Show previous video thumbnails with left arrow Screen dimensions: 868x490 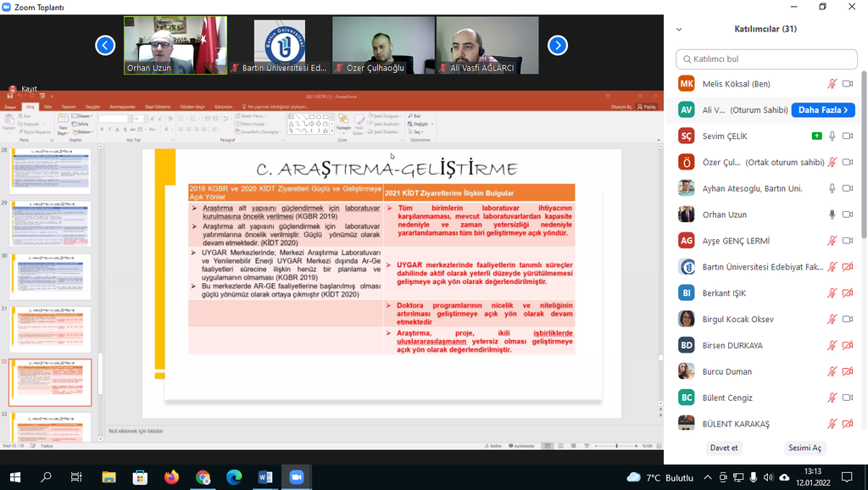point(105,45)
